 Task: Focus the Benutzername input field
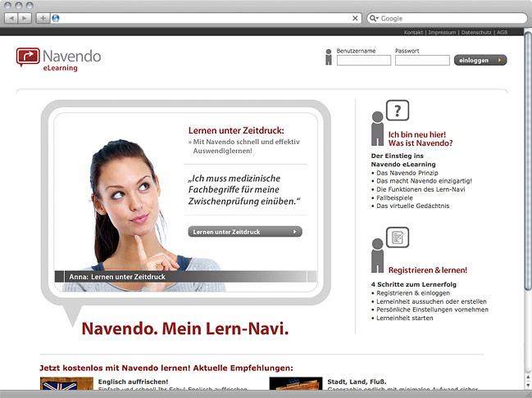364,61
